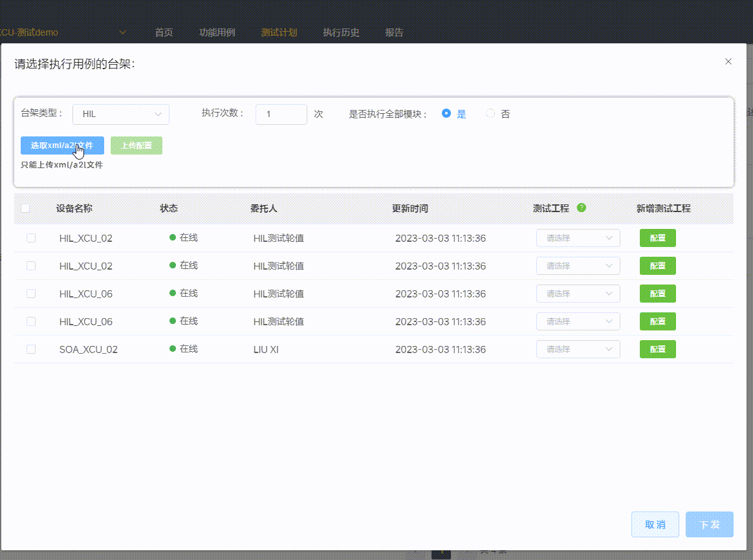Open the 功能用例 menu item

pos(217,32)
